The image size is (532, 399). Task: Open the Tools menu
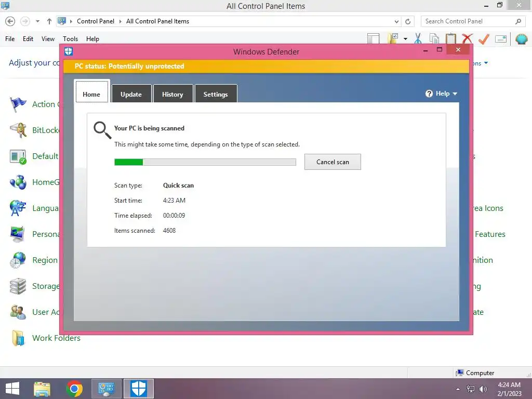(x=70, y=38)
